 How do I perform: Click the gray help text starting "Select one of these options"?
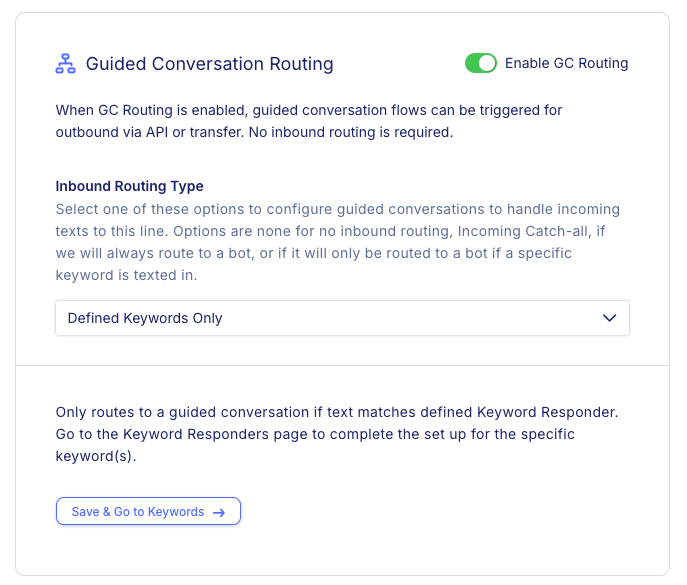pos(337,242)
